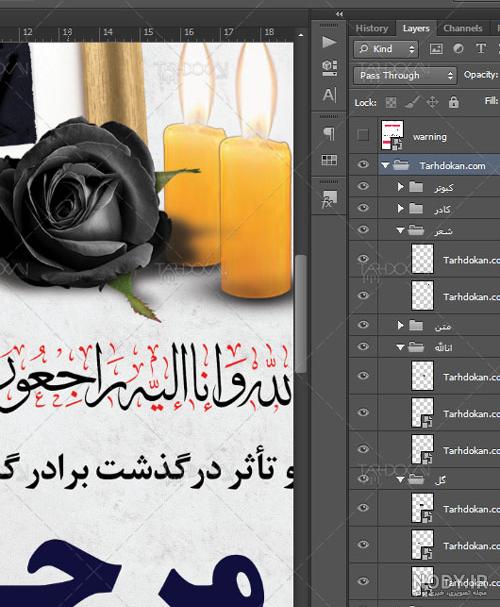Hide the متن group

pos(363,324)
